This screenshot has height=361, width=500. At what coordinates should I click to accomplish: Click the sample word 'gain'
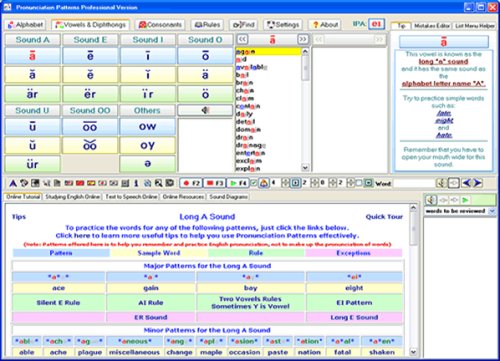[x=151, y=288]
